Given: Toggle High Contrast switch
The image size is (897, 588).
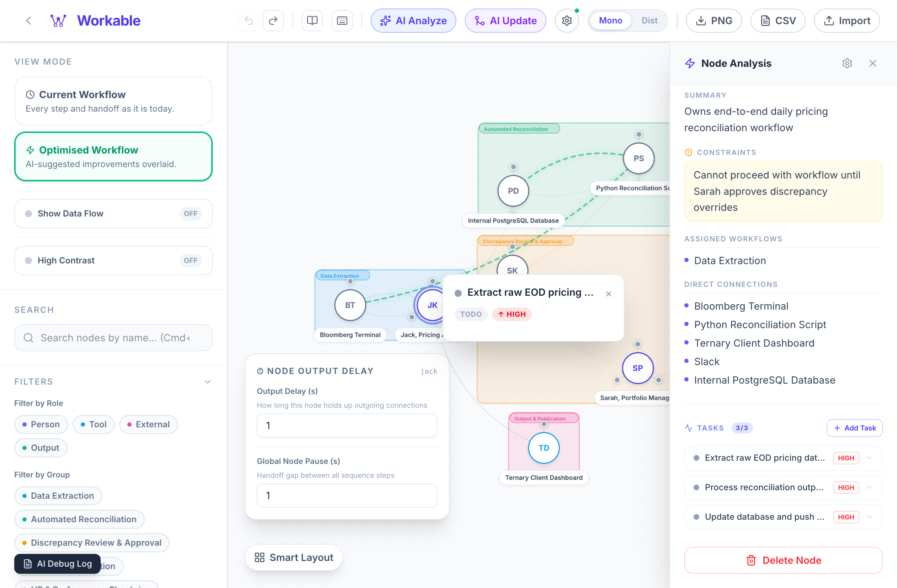Looking at the screenshot, I should point(190,261).
